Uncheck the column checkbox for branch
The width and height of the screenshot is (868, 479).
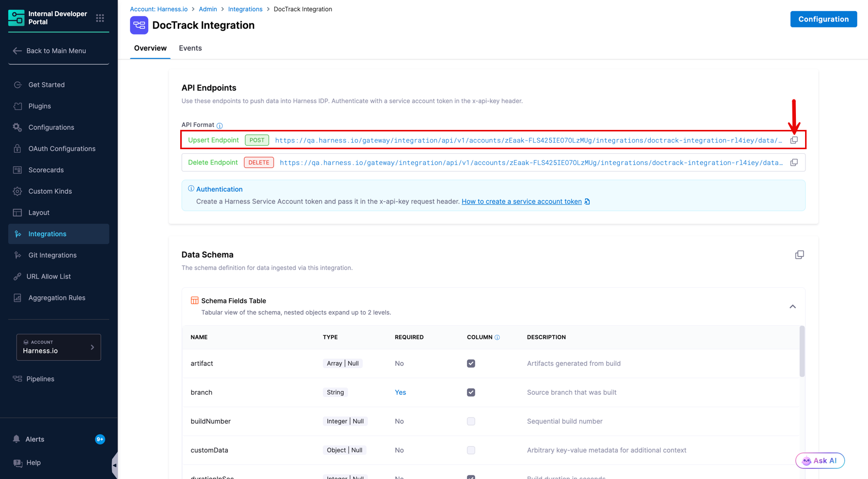[471, 392]
